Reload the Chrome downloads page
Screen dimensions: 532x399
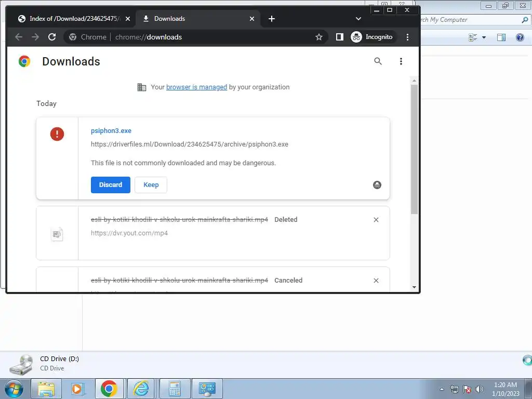point(52,37)
